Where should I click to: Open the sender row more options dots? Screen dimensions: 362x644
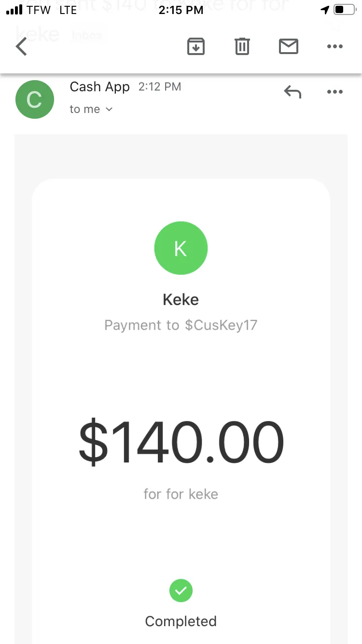click(334, 92)
